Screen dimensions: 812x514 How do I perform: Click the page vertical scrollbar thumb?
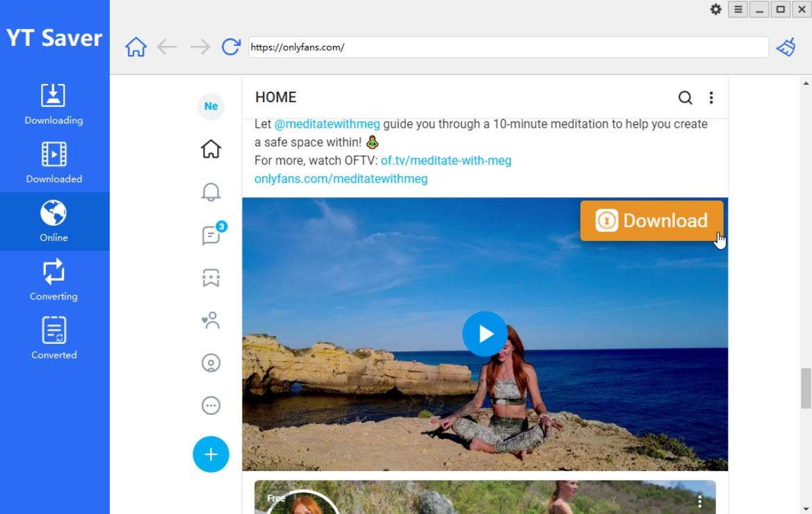coord(806,388)
